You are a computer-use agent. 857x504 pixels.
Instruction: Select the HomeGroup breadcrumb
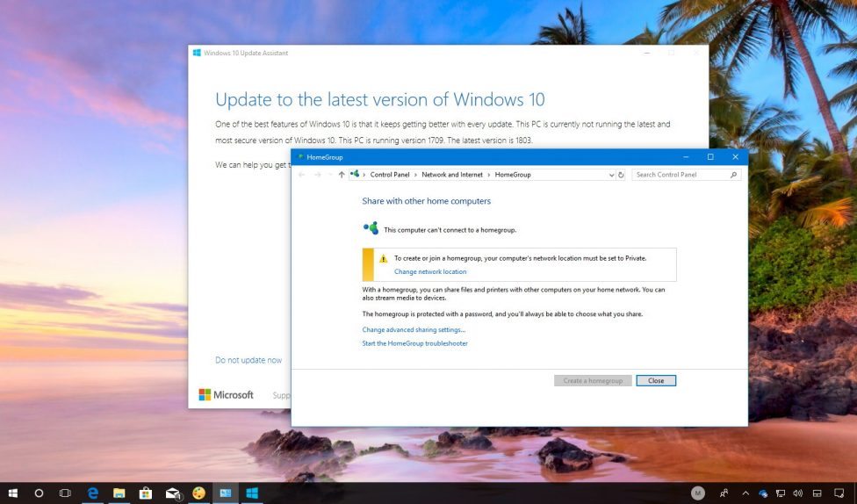[513, 175]
